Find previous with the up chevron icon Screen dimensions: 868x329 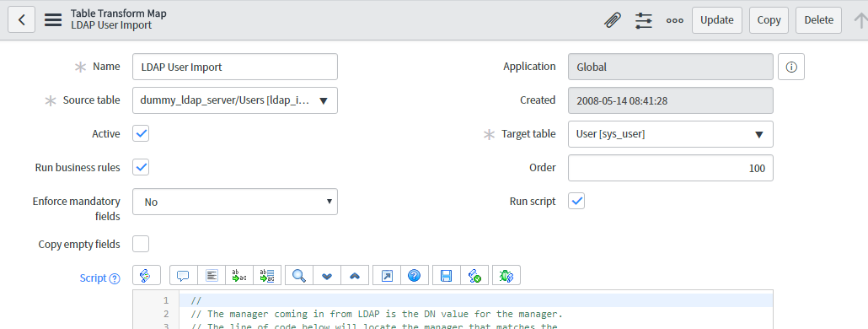click(x=356, y=275)
